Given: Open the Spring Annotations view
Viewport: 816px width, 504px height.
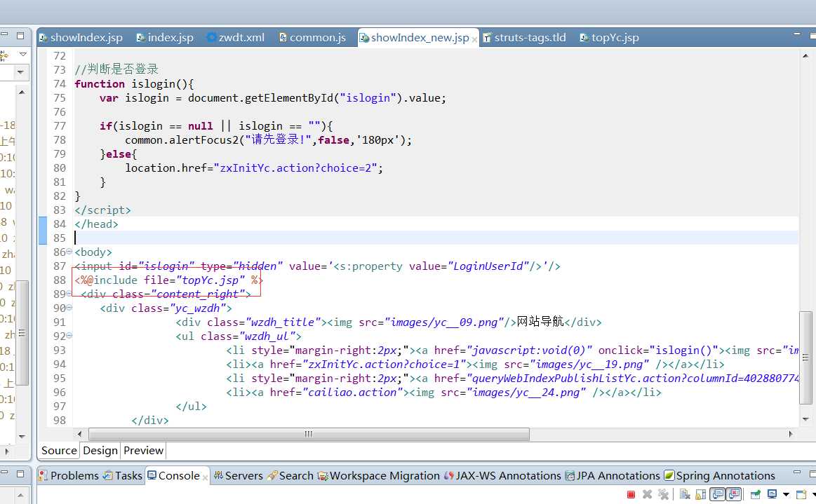Looking at the screenshot, I should [x=720, y=475].
